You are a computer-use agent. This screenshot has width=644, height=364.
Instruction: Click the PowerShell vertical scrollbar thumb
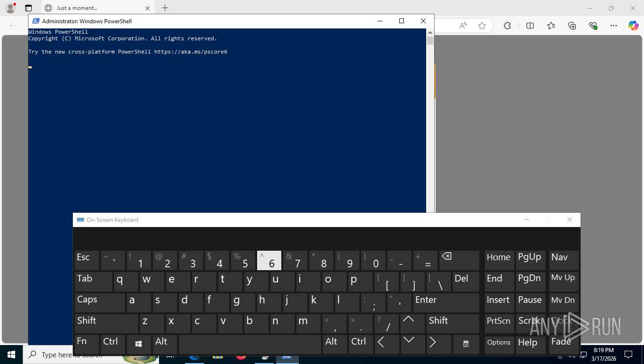tap(430, 40)
